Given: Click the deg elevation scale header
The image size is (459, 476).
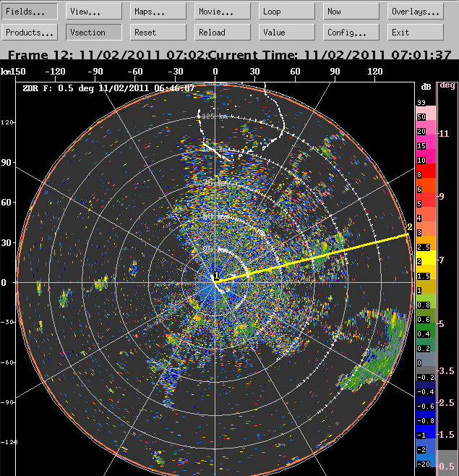Looking at the screenshot, I should tap(447, 85).
